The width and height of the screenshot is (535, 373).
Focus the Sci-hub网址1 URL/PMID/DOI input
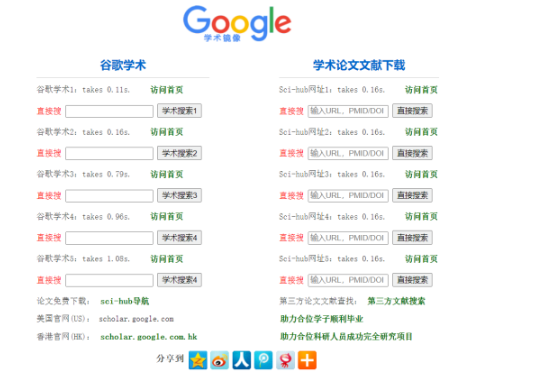click(348, 111)
